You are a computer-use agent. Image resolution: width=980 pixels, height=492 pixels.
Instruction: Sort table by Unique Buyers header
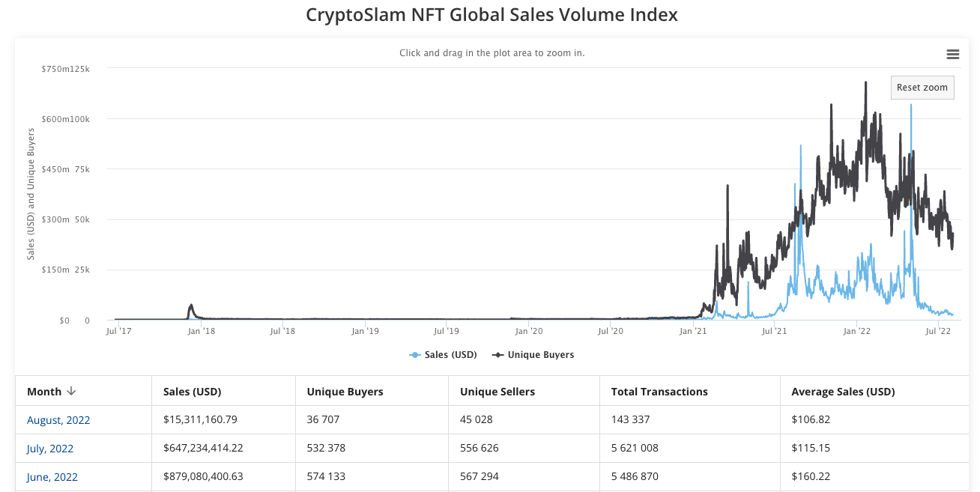[x=345, y=392]
